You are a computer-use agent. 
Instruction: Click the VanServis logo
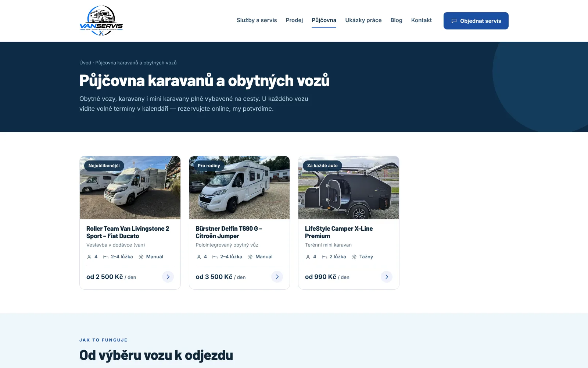(x=101, y=21)
